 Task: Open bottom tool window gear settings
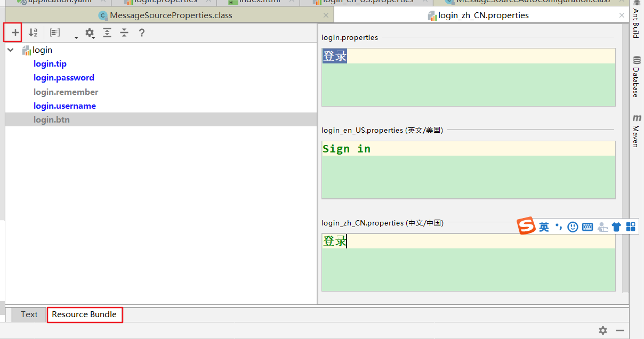coord(602,330)
